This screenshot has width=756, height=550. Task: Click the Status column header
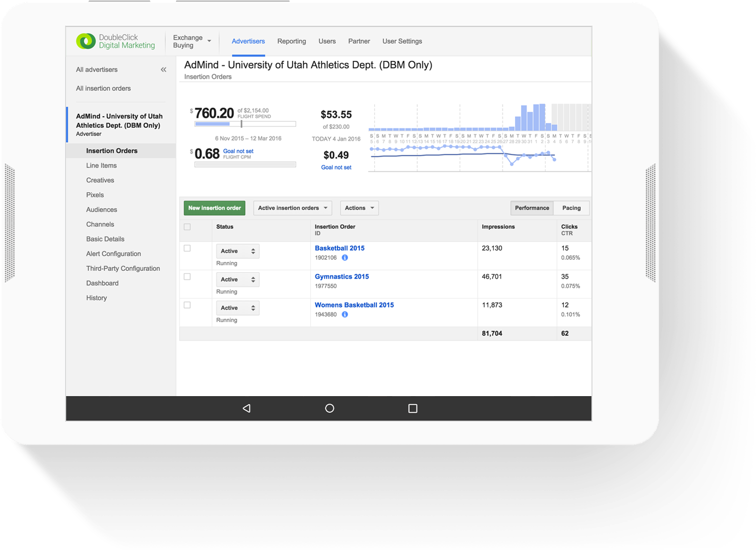pos(224,227)
